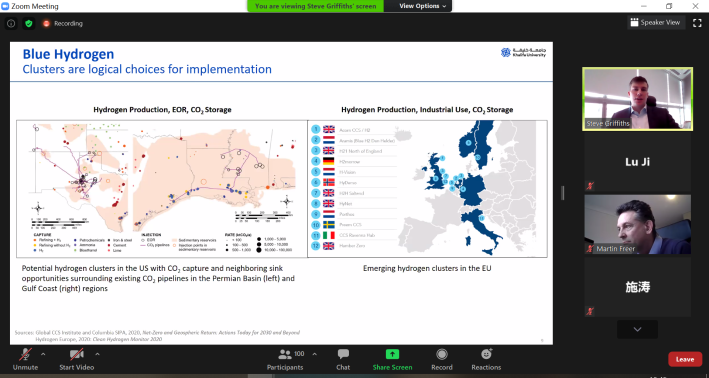This screenshot has width=709, height=378.
Task: Open the View Options dropdown
Action: pyautogui.click(x=422, y=6)
